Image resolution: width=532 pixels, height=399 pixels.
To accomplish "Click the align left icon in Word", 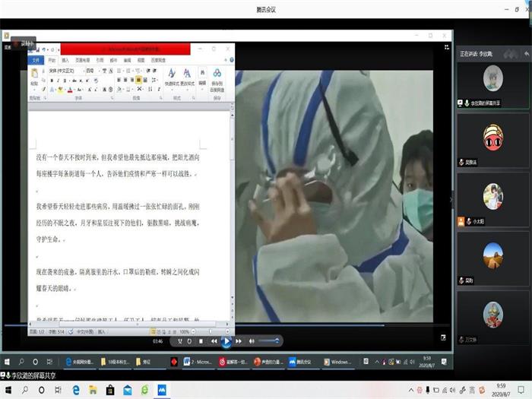I will (x=119, y=80).
